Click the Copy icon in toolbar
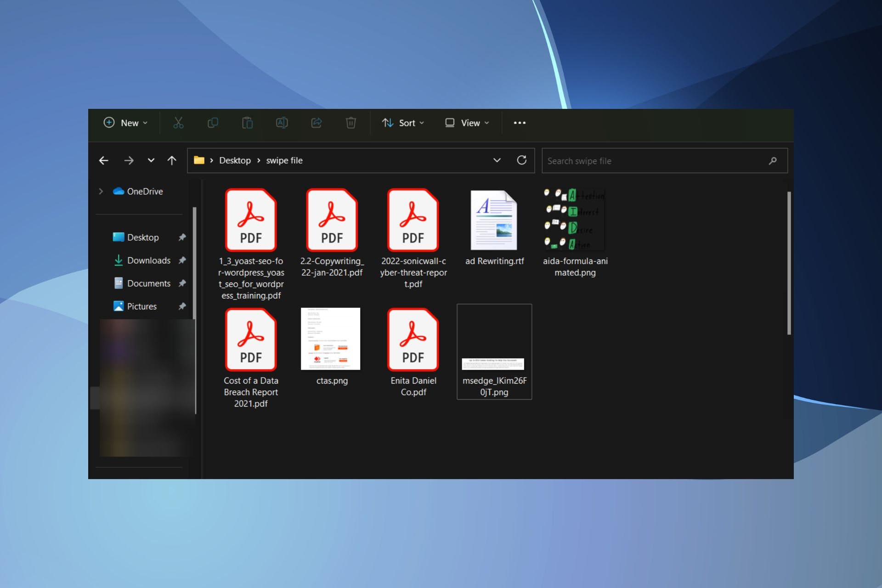 tap(213, 123)
